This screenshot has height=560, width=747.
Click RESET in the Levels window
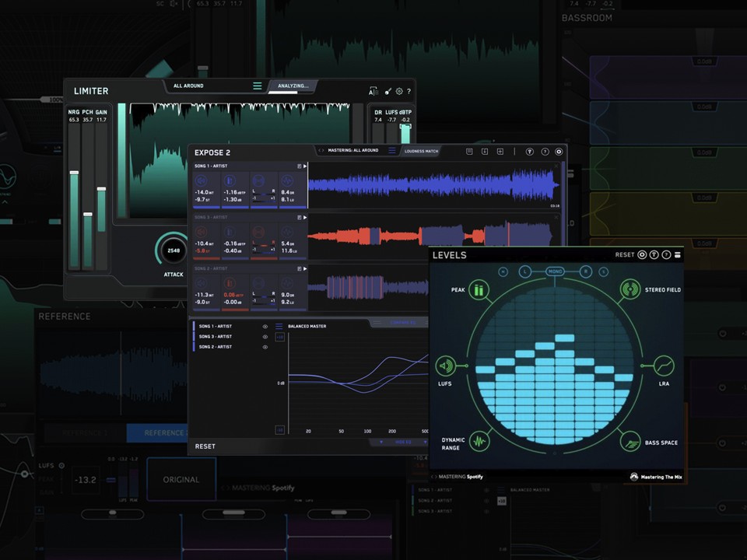click(x=625, y=255)
